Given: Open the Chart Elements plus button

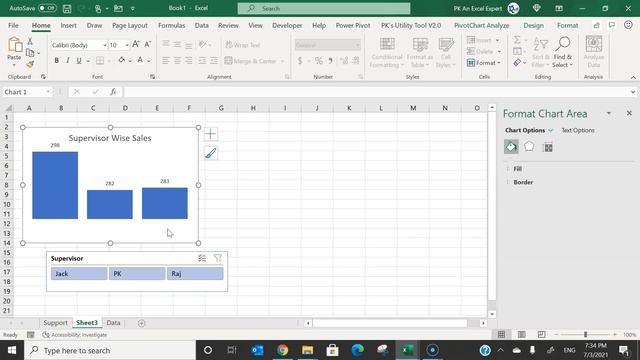Looking at the screenshot, I should (x=211, y=134).
